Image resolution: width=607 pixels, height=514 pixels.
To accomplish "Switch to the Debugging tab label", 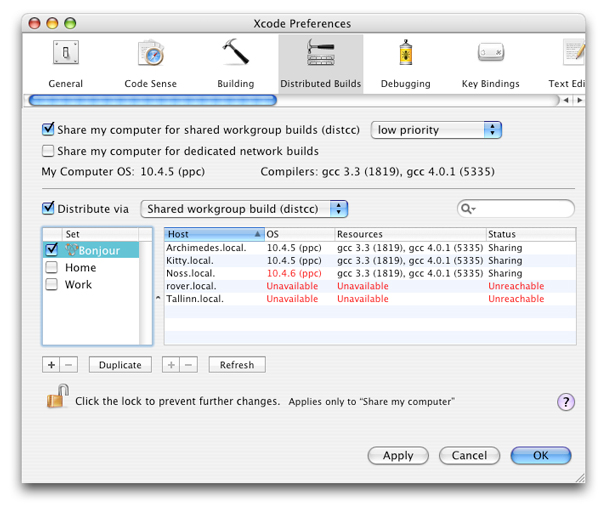I will (x=406, y=84).
